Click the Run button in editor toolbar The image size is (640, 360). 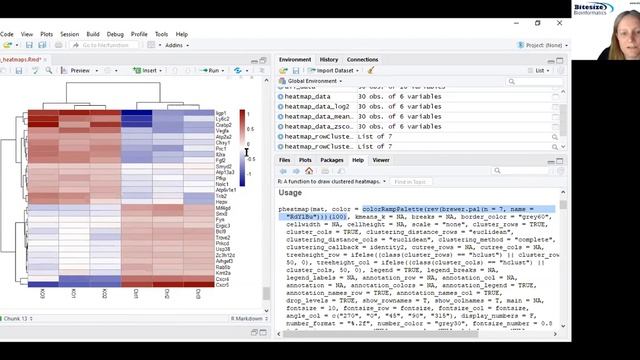[210, 71]
